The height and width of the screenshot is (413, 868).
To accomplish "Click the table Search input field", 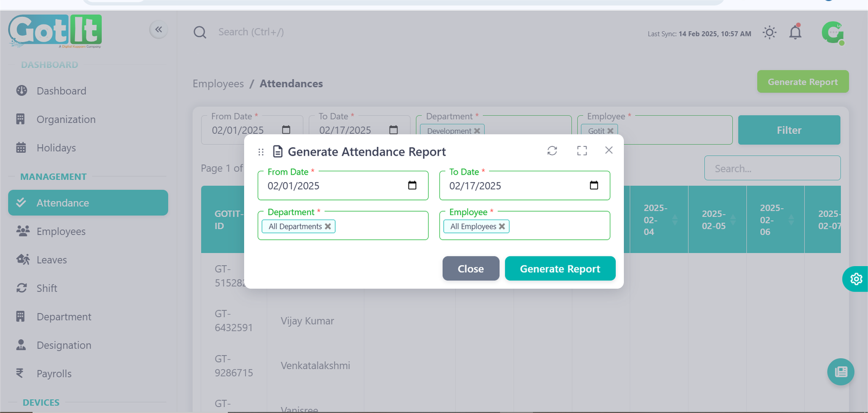I will [772, 169].
